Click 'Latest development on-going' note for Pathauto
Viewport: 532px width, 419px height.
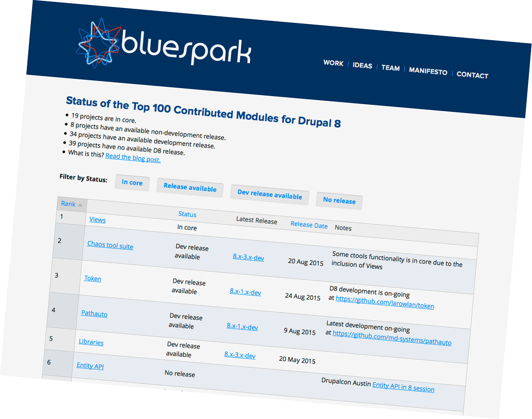[x=368, y=326]
